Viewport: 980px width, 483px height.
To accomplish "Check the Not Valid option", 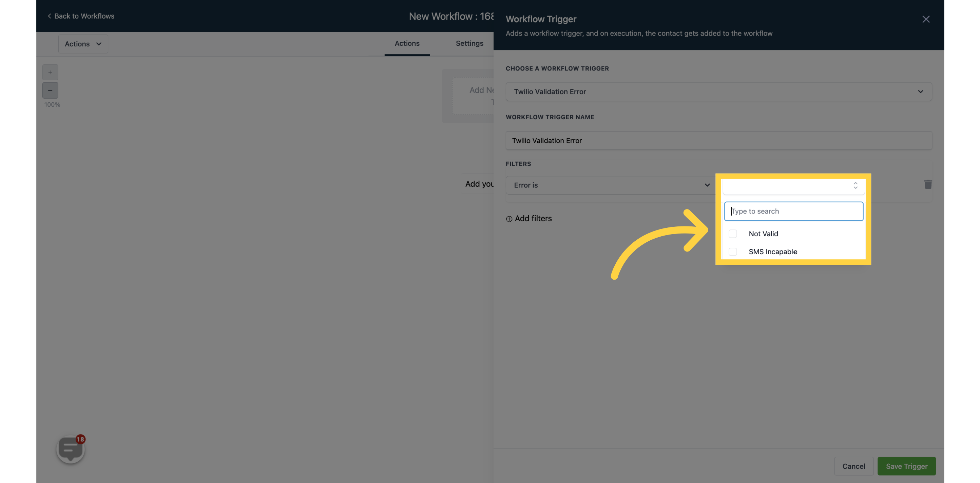I will click(733, 234).
